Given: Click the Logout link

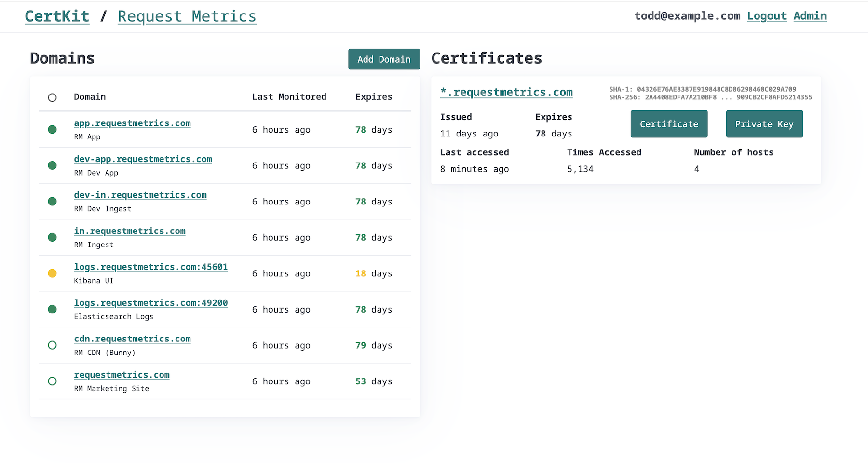Looking at the screenshot, I should 767,16.
